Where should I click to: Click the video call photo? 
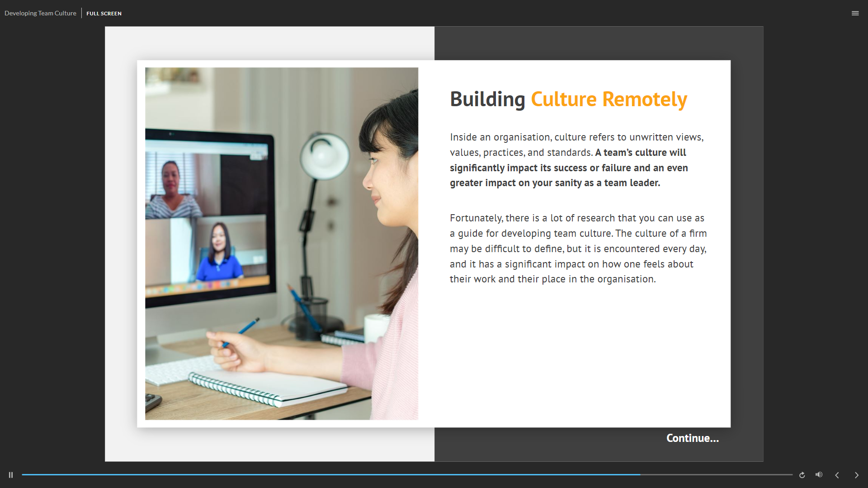point(281,244)
